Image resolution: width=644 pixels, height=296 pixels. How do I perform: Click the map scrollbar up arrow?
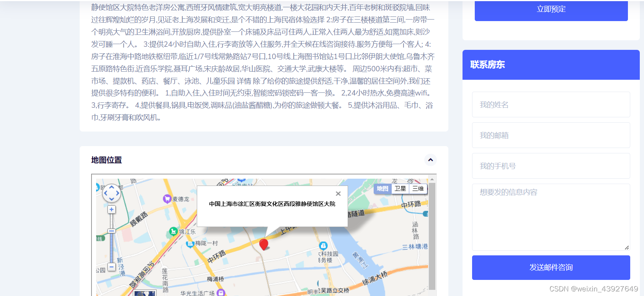[x=432, y=179]
